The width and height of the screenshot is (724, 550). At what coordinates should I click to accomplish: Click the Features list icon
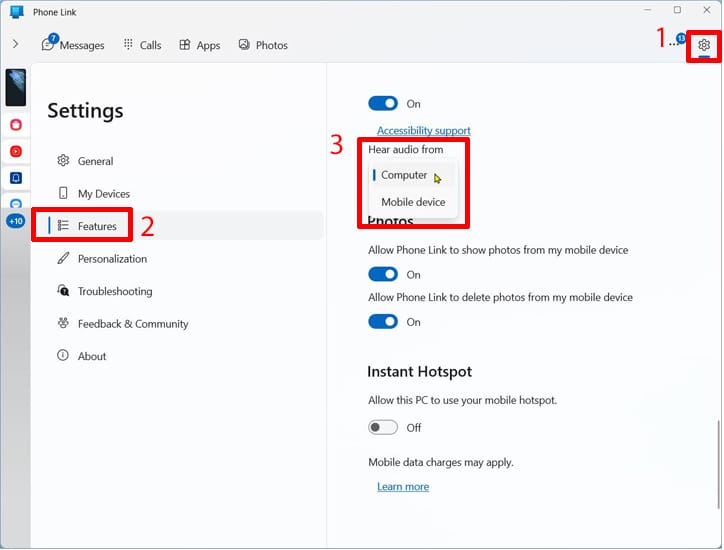pyautogui.click(x=63, y=225)
